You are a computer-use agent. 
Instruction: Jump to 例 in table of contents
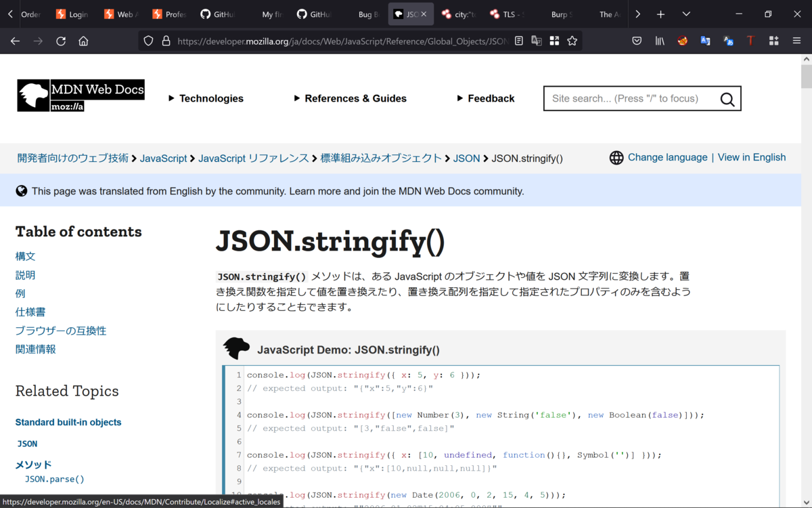click(20, 293)
